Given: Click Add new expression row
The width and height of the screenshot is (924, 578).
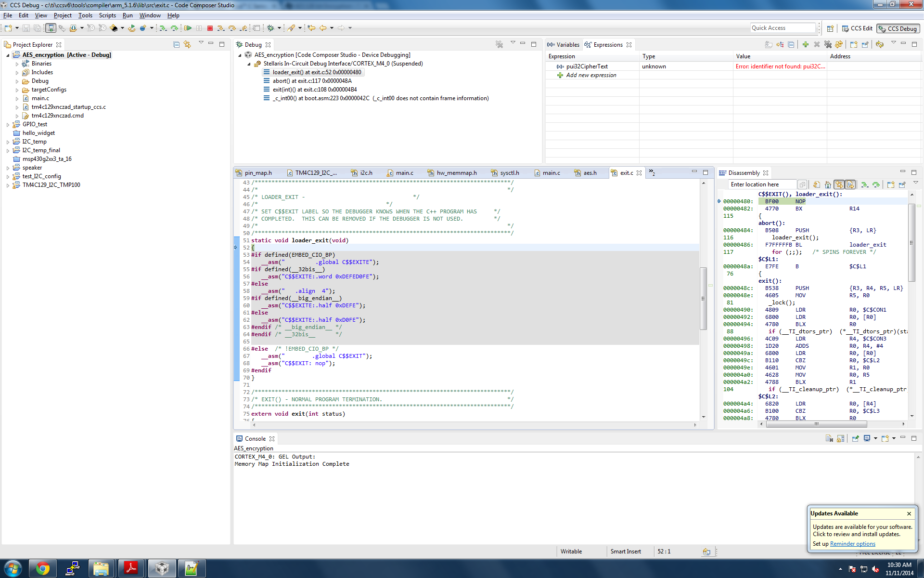Looking at the screenshot, I should pyautogui.click(x=591, y=75).
